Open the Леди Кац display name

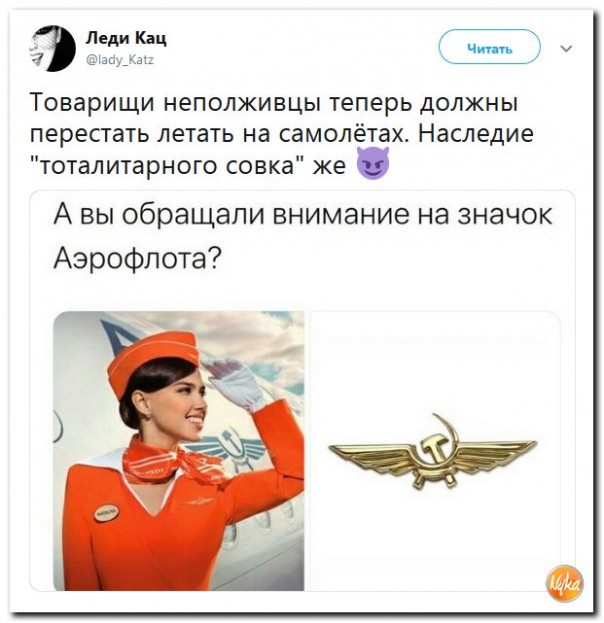click(x=126, y=39)
